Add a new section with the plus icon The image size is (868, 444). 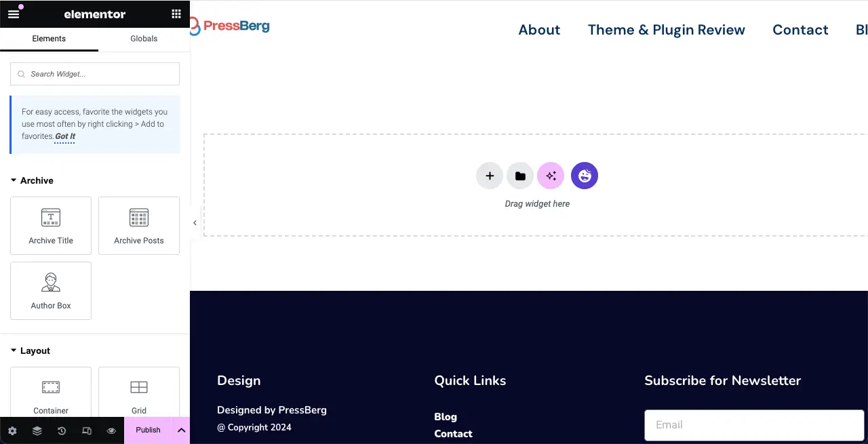[490, 176]
